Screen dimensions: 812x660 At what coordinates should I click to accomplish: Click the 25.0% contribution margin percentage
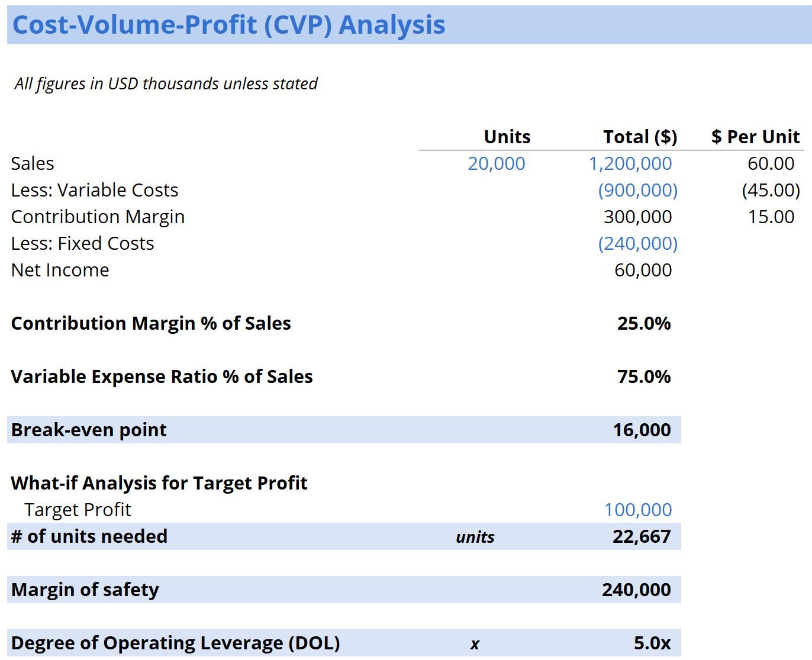click(643, 323)
